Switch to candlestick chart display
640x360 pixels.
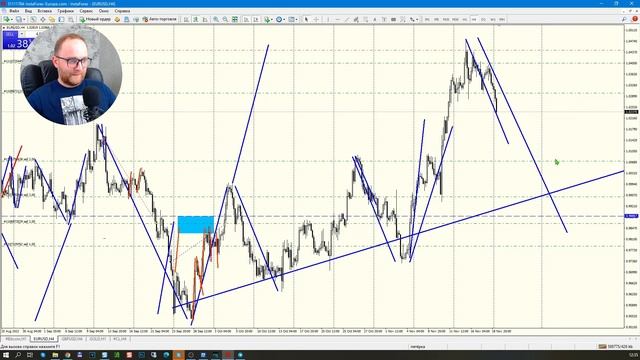pos(196,19)
